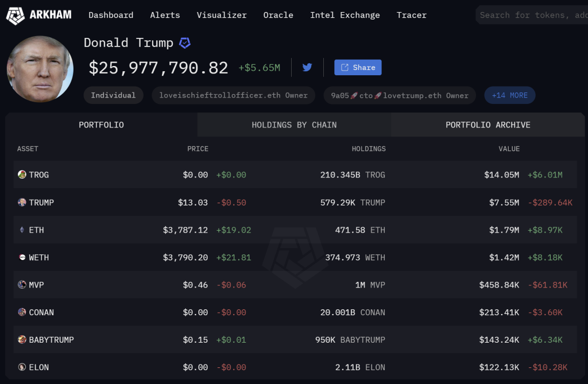Select the ELON token icon
The width and height of the screenshot is (588, 384).
tap(22, 367)
